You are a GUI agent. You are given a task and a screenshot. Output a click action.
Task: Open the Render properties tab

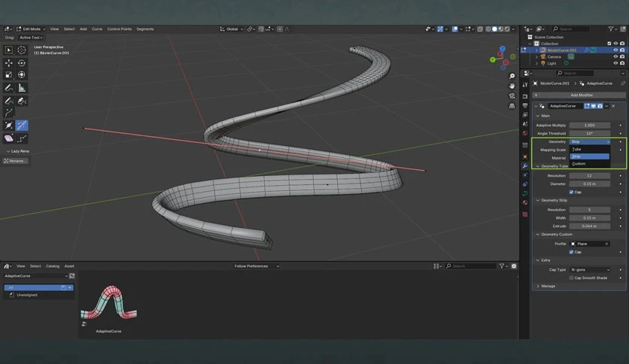[525, 96]
